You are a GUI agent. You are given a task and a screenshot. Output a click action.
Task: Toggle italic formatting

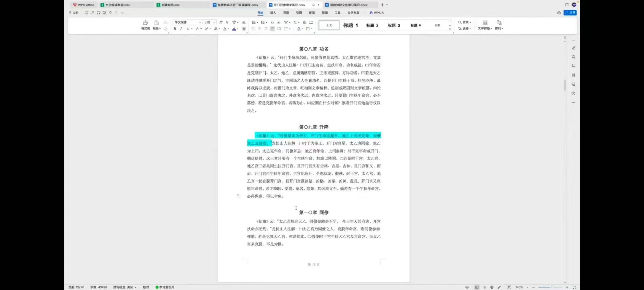click(x=181, y=29)
